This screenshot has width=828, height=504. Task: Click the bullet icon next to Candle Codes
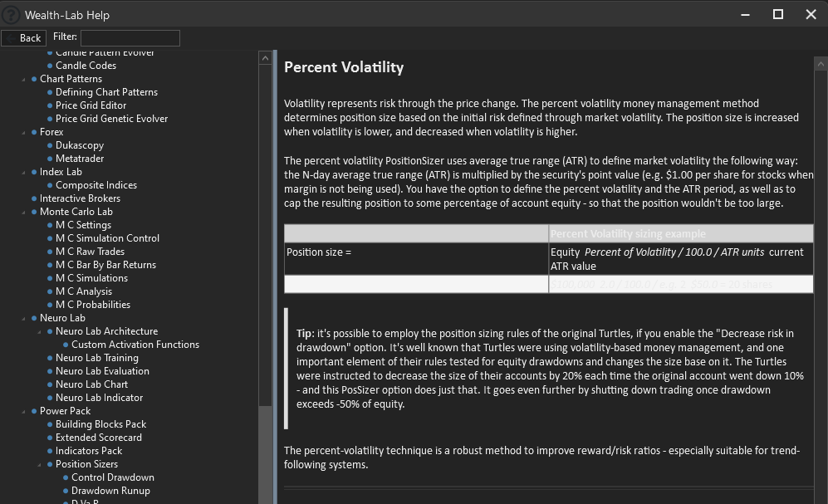click(x=50, y=66)
